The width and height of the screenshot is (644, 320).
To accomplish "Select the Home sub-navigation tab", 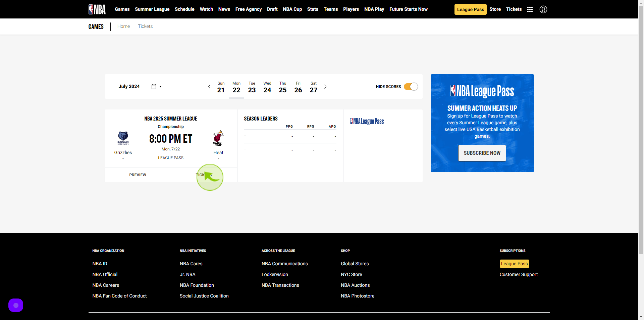I will [x=123, y=26].
